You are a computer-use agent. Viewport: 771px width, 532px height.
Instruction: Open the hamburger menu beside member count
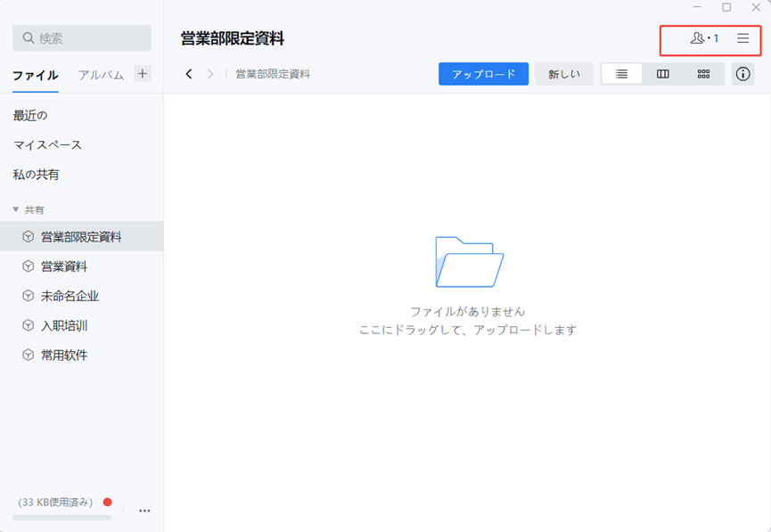[x=744, y=38]
